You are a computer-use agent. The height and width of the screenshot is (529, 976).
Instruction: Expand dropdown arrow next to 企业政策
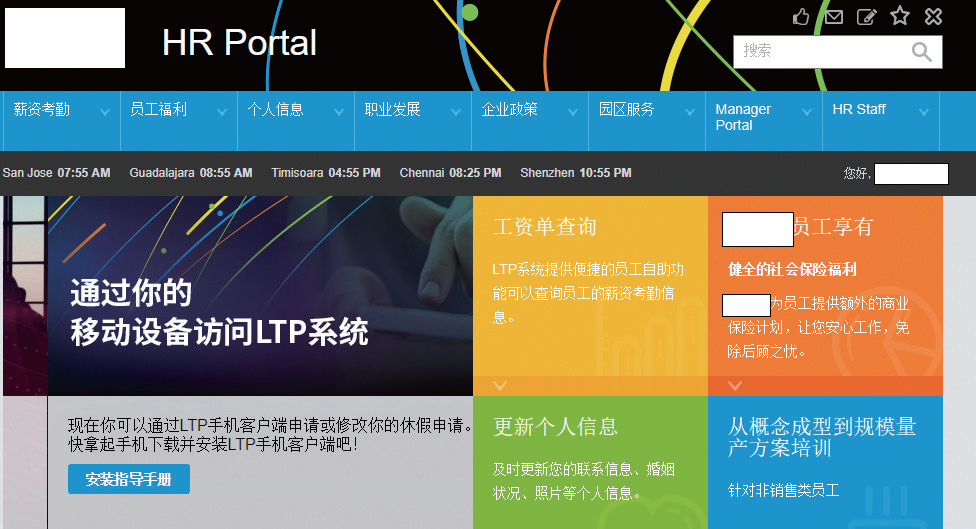573,112
